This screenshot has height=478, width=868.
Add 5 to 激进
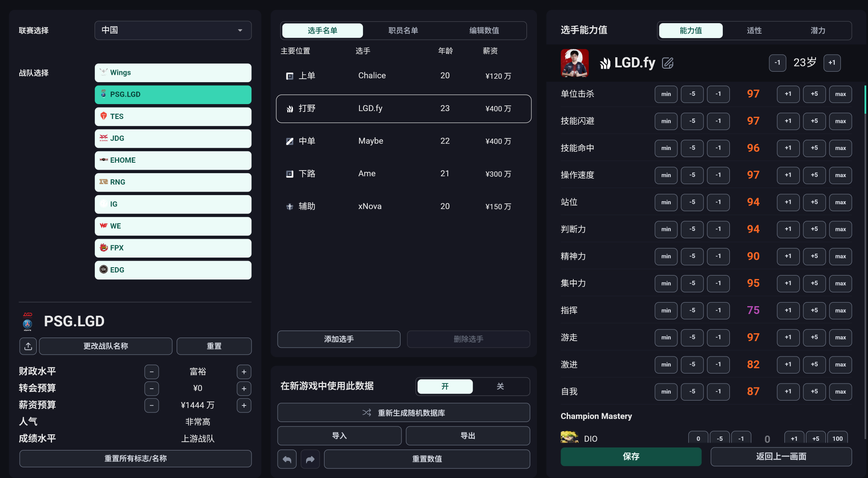point(814,365)
